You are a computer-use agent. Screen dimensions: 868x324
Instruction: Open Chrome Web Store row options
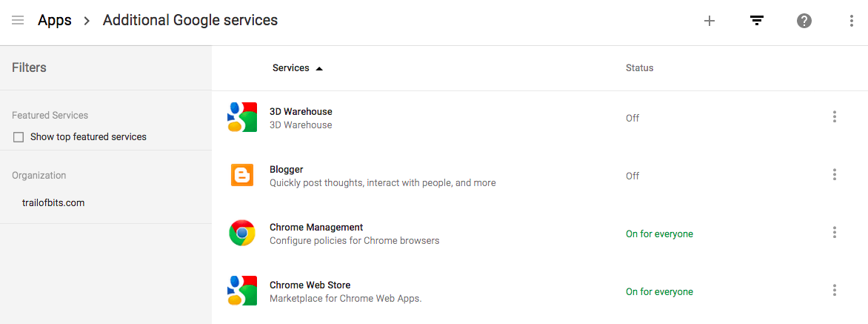point(835,291)
